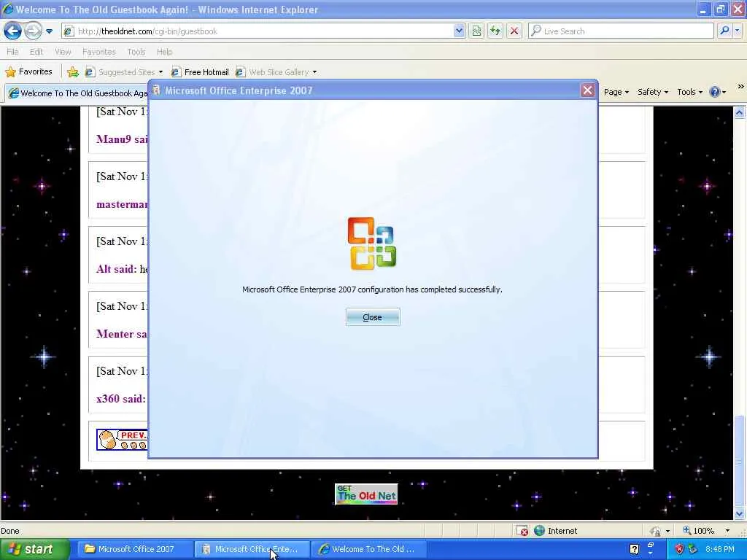The image size is (747, 560).
Task: Open the Tools menu in menu bar
Action: (136, 52)
